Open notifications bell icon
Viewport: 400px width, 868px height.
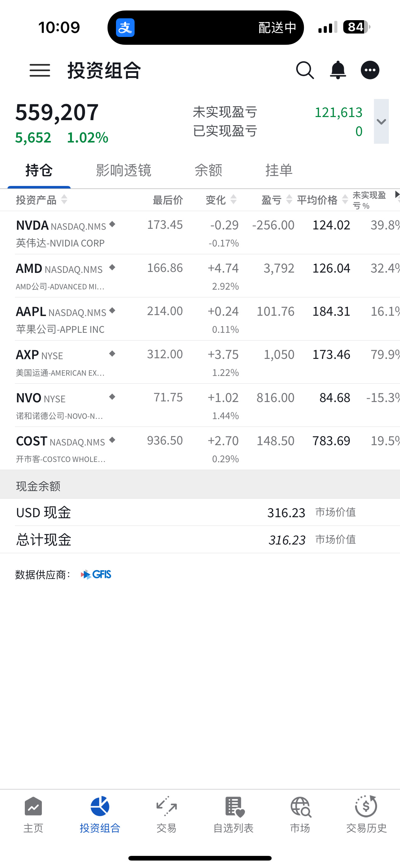338,70
